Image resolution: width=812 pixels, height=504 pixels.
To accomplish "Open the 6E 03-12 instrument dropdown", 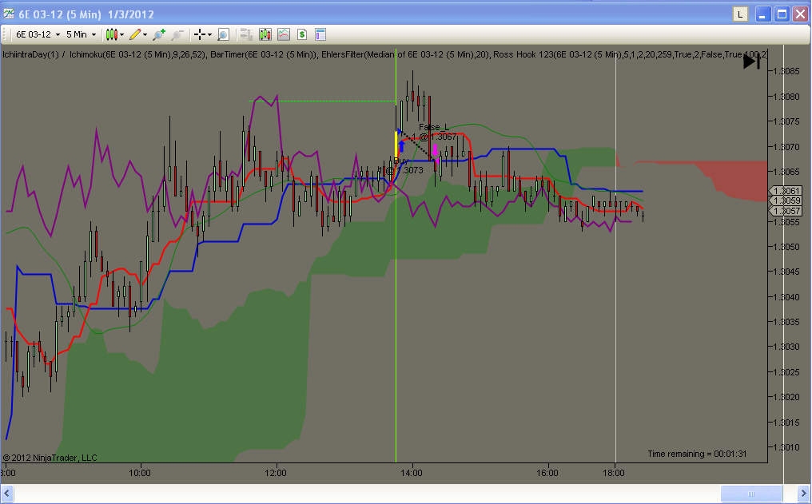I will pos(38,34).
